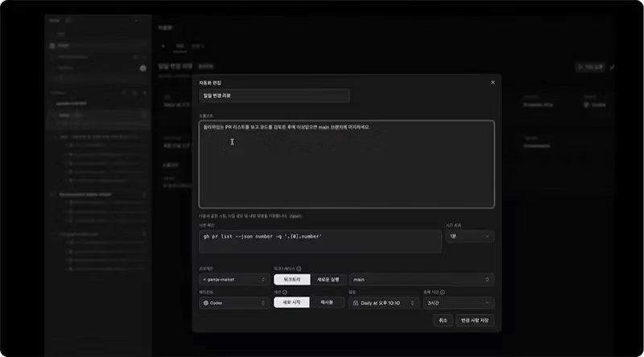This screenshot has height=357, width=644.
Task: Close the automation edit dialog
Action: 493,83
